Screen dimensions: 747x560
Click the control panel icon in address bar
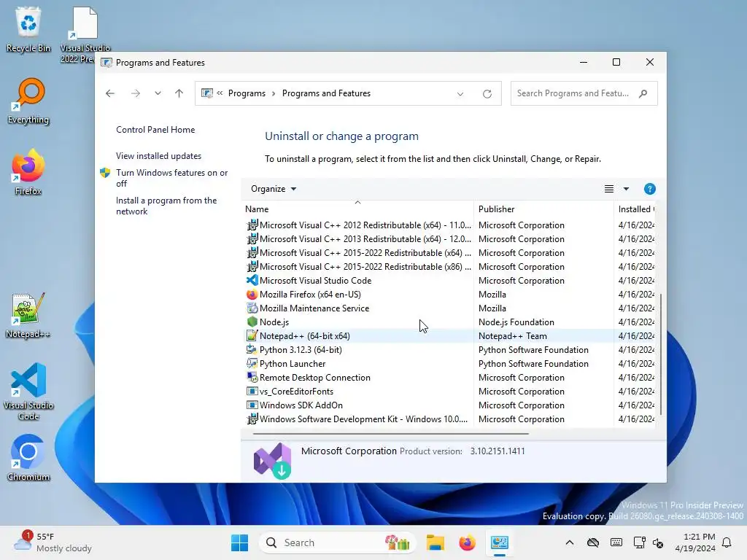click(x=206, y=93)
